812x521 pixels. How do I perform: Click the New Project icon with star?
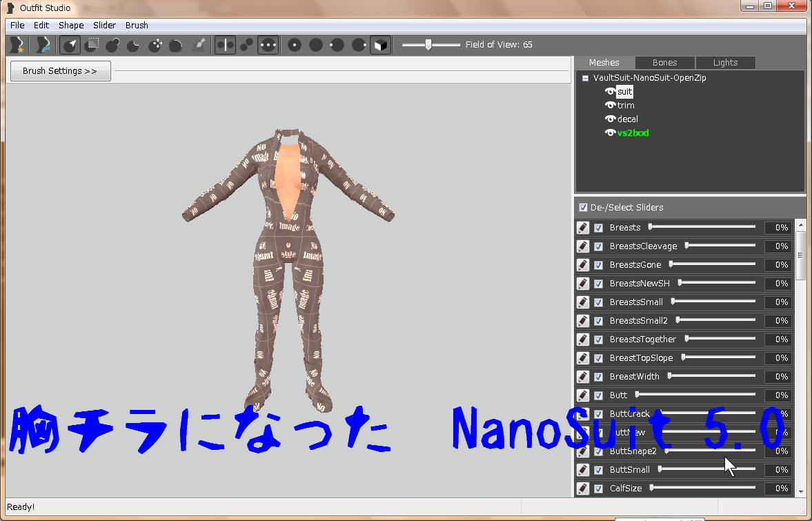tap(17, 45)
